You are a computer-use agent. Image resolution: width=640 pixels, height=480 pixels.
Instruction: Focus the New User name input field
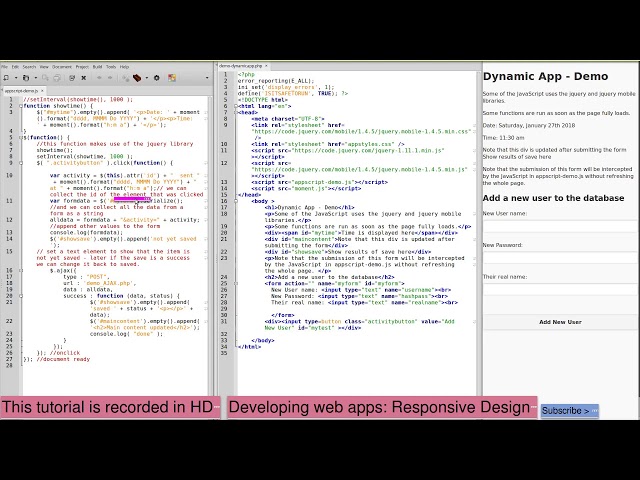tap(560, 227)
